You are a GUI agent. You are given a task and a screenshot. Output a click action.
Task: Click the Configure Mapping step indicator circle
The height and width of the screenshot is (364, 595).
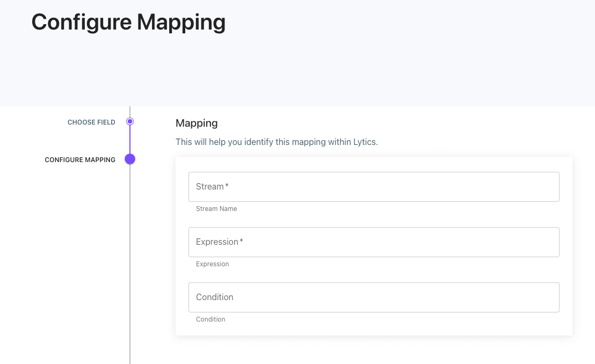[130, 159]
